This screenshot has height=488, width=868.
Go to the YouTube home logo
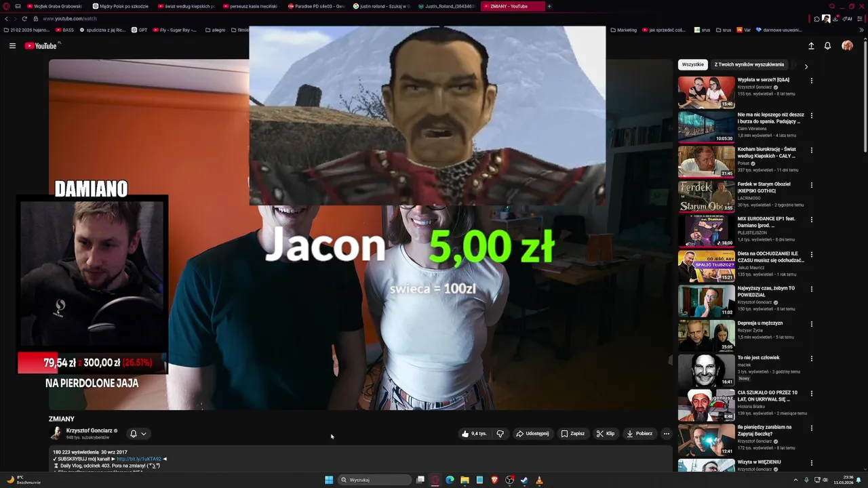(41, 45)
